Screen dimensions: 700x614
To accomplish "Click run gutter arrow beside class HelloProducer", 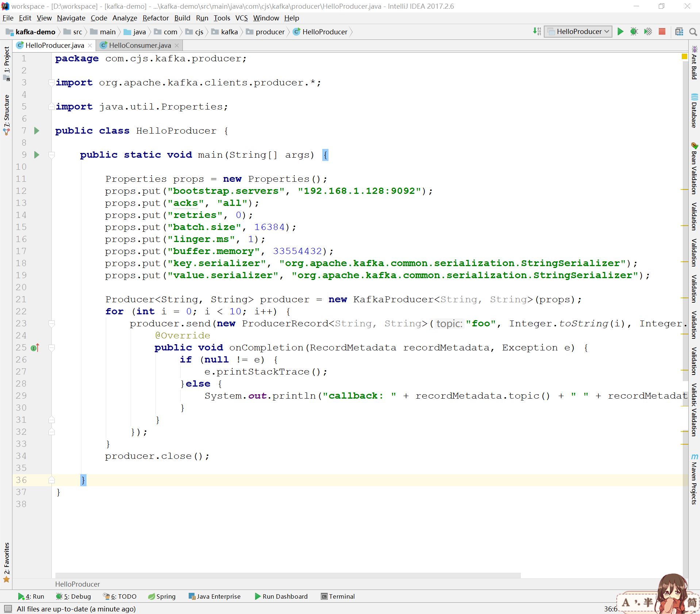I will tap(36, 131).
